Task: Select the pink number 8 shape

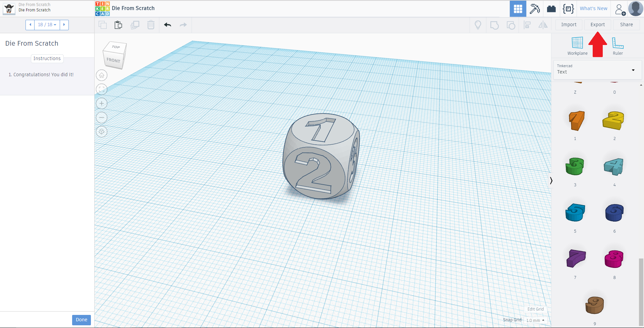Action: [614, 259]
